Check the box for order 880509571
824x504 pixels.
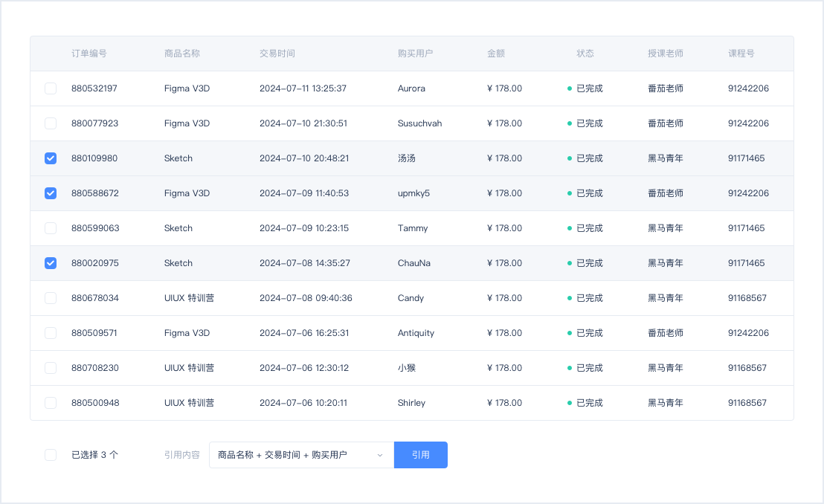(x=51, y=333)
